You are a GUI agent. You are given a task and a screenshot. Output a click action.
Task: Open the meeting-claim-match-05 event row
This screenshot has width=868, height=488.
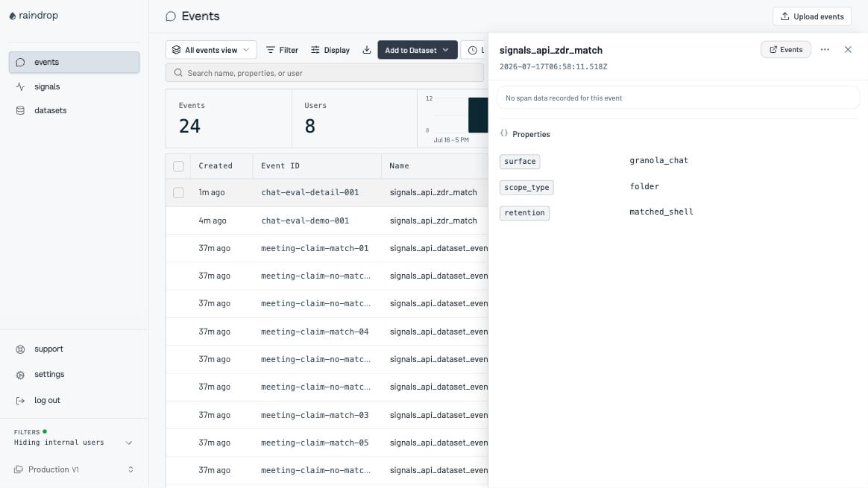pyautogui.click(x=327, y=443)
